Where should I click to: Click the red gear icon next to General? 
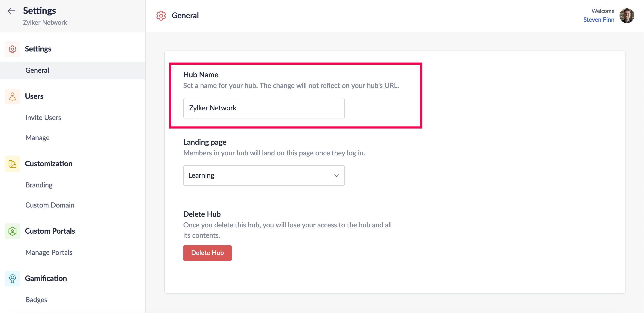click(161, 15)
